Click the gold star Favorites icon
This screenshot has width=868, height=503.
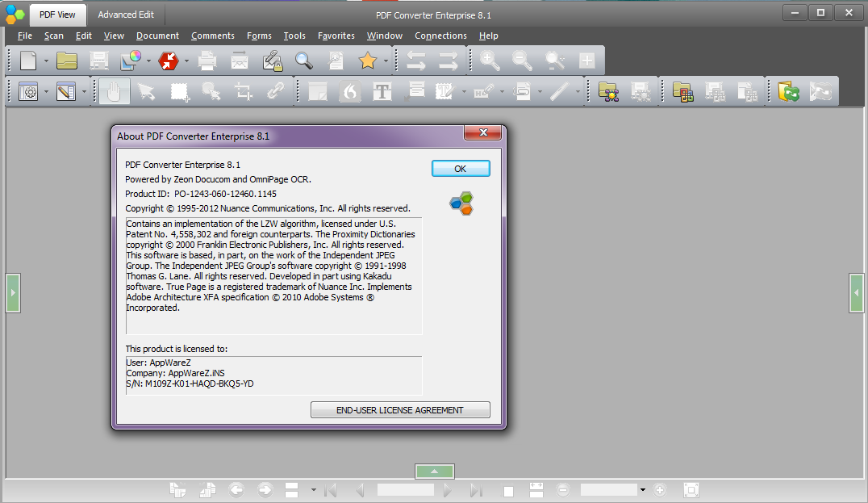pos(368,61)
